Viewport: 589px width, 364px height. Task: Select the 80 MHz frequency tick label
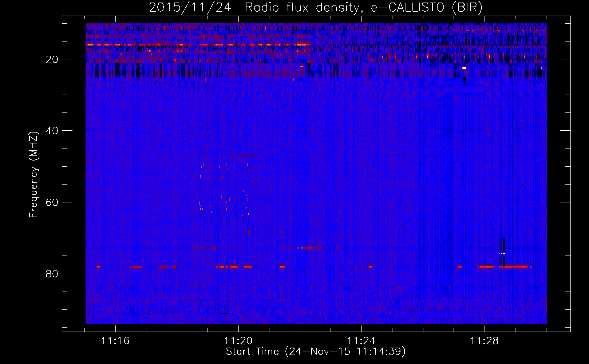[52, 274]
